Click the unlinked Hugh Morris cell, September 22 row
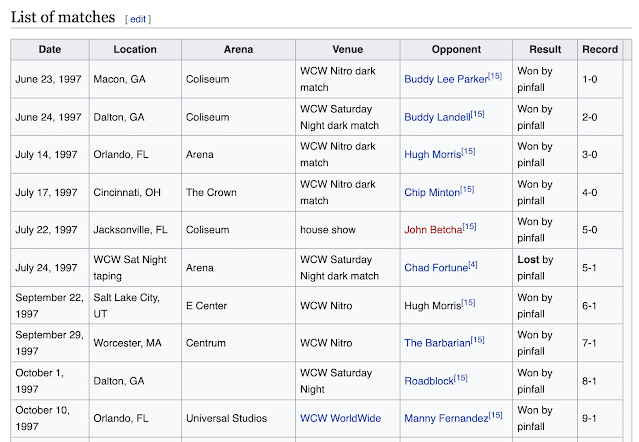Screen dimensions: 639x442 pos(456,306)
